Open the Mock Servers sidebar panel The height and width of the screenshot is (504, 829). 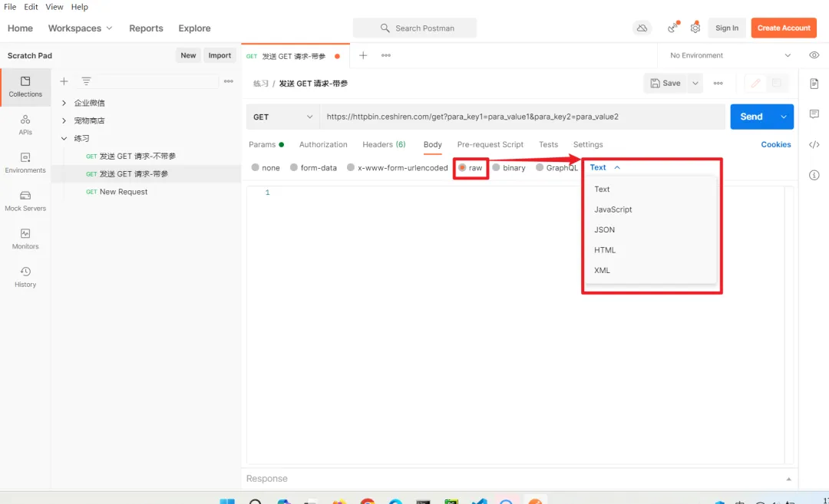tap(25, 201)
